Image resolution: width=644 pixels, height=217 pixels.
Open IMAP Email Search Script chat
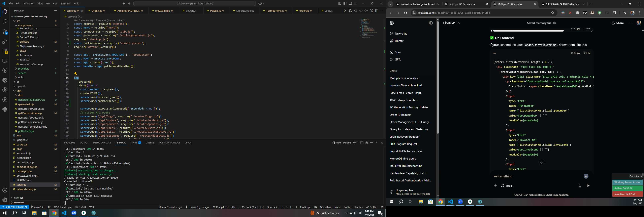[x=405, y=93]
